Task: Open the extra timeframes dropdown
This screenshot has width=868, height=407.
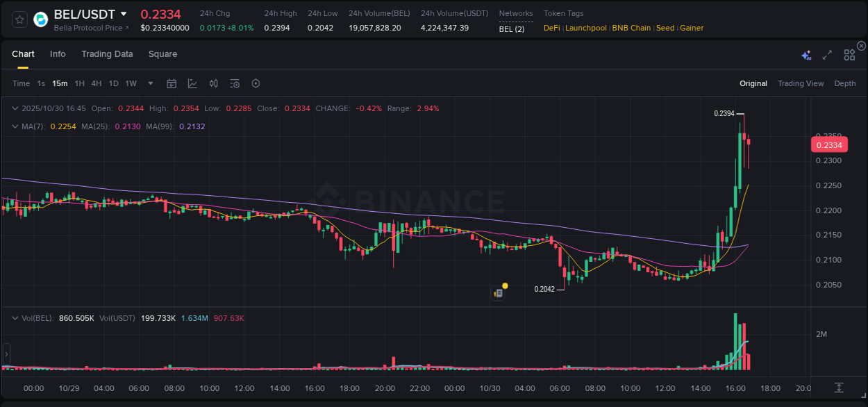Action: point(149,83)
